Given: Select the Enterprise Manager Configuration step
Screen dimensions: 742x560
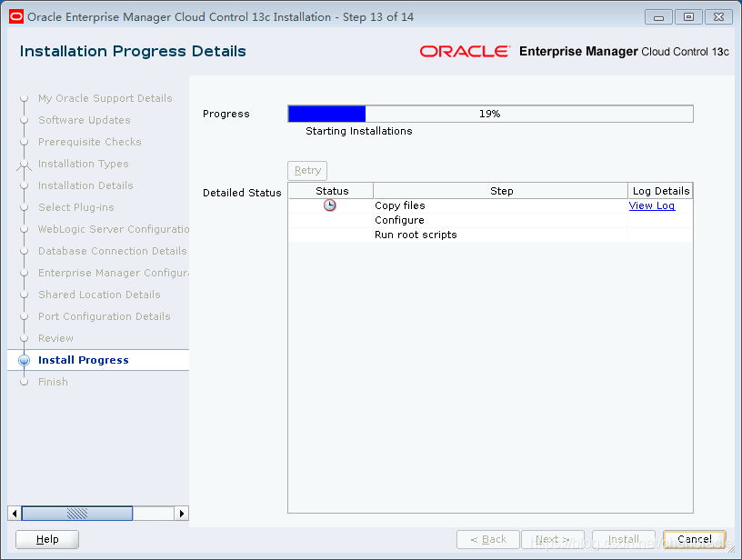Looking at the screenshot, I should coord(114,273).
